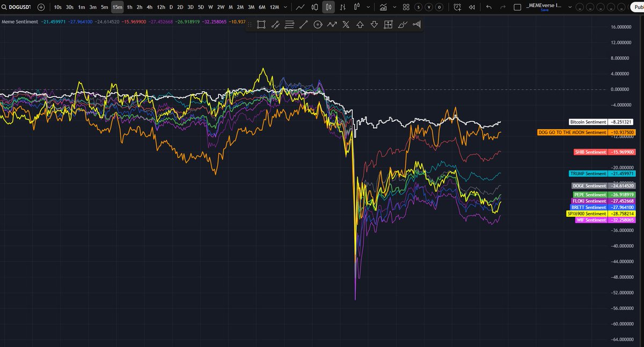The height and width of the screenshot is (347, 644).
Task: Click the circled V quick button
Action: point(429,8)
